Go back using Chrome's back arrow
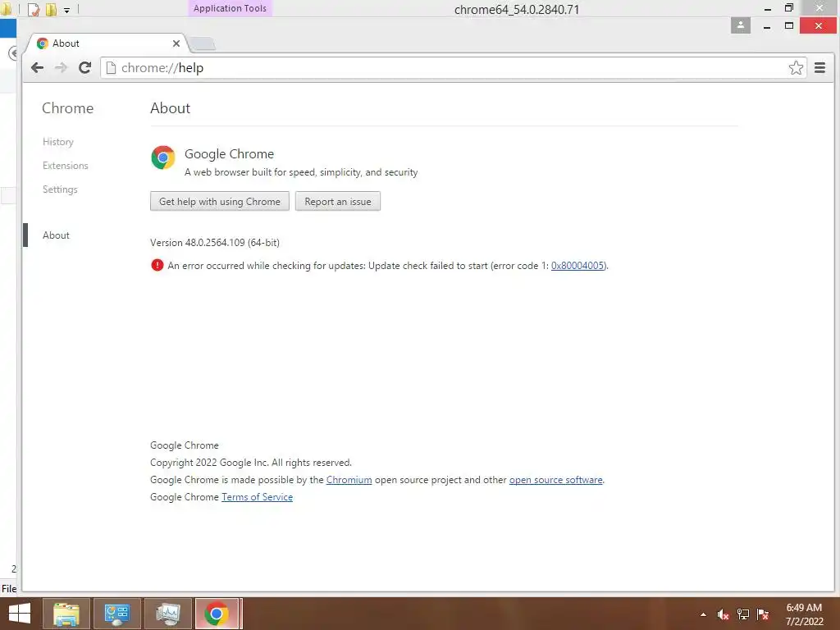 37,67
